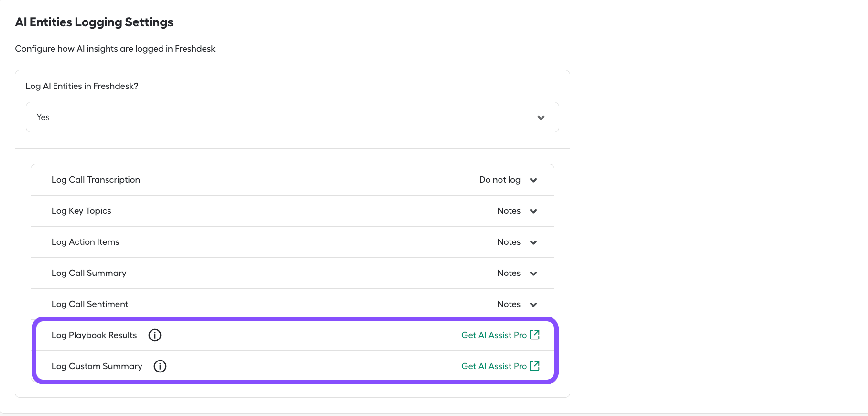Image resolution: width=868 pixels, height=416 pixels.
Task: Click the Log AI Entities in Freshdesk? label
Action: click(82, 86)
